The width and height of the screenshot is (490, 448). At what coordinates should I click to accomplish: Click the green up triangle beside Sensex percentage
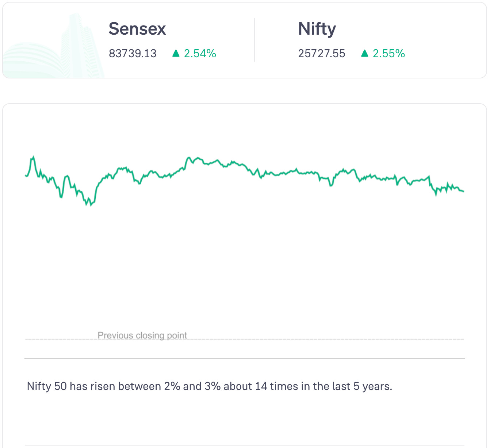(x=176, y=53)
